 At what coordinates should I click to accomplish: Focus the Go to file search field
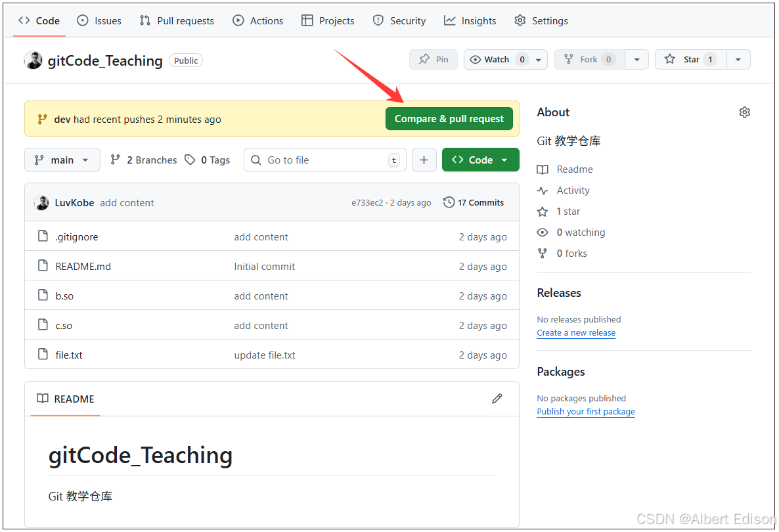tap(325, 160)
